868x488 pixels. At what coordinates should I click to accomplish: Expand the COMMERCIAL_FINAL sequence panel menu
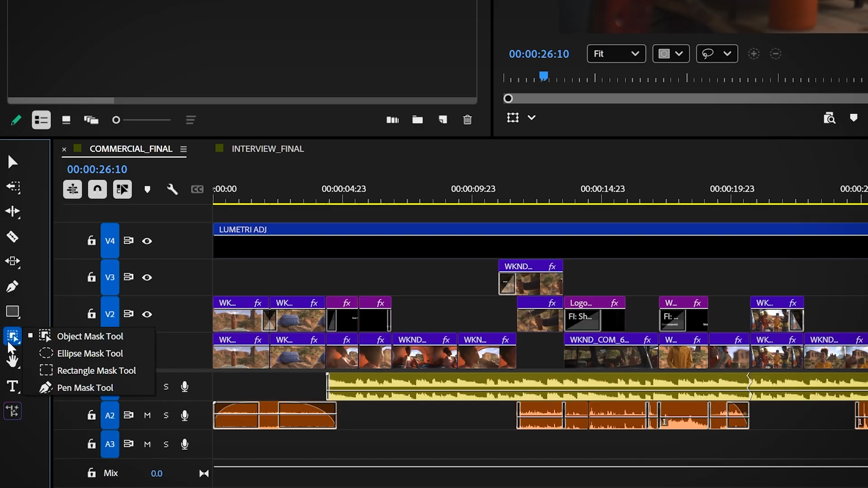tap(183, 149)
